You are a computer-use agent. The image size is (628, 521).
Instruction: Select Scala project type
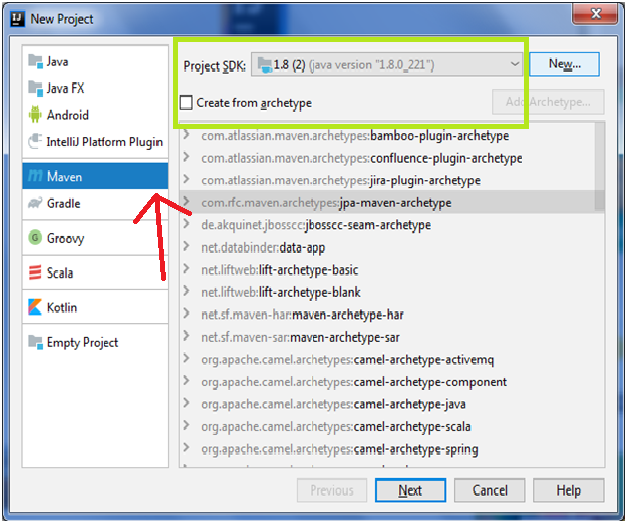click(95, 273)
